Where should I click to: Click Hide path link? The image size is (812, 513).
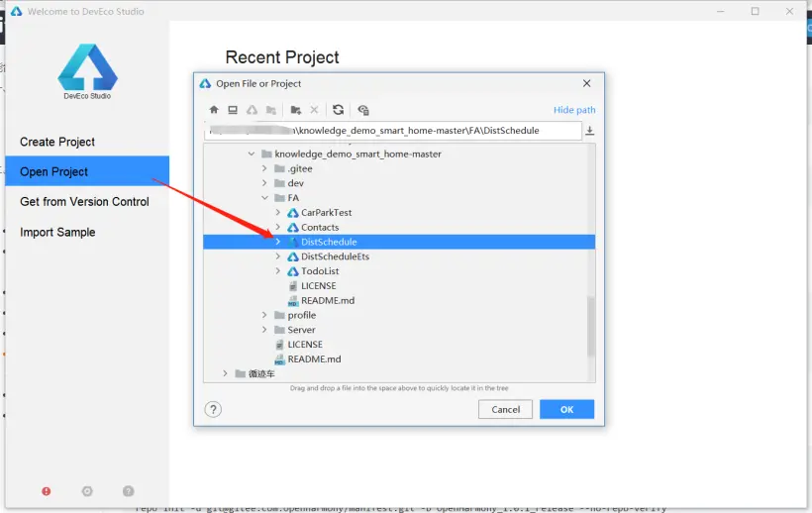point(574,110)
